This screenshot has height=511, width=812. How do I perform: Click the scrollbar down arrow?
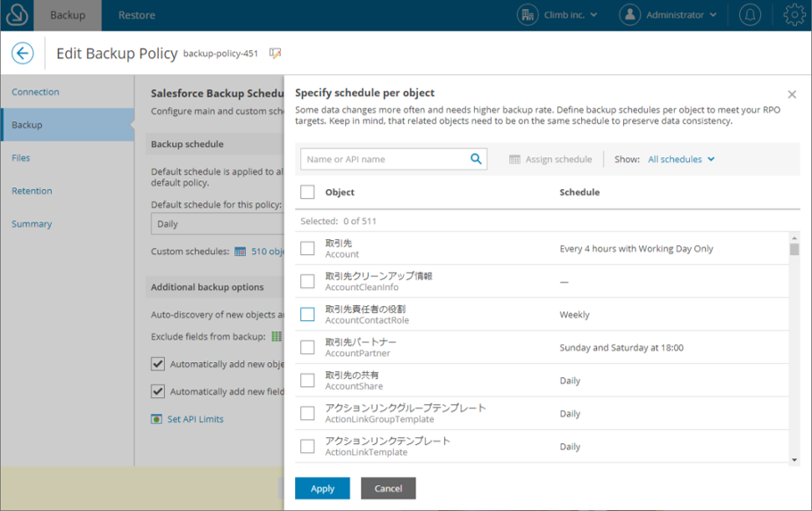pyautogui.click(x=794, y=459)
